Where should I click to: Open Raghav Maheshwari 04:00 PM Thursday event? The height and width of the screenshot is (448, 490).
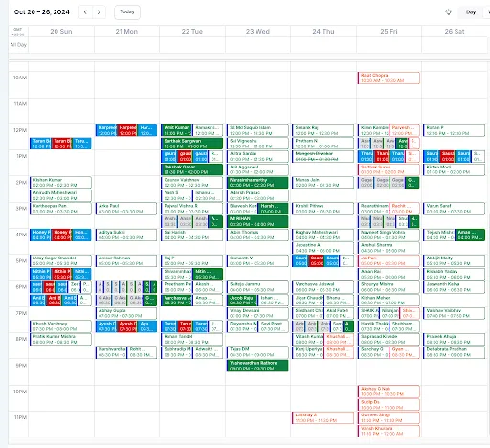point(323,235)
